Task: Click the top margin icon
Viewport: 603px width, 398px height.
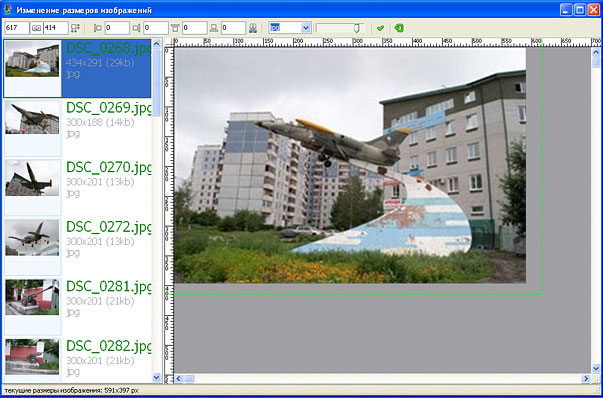Action: coord(175,28)
